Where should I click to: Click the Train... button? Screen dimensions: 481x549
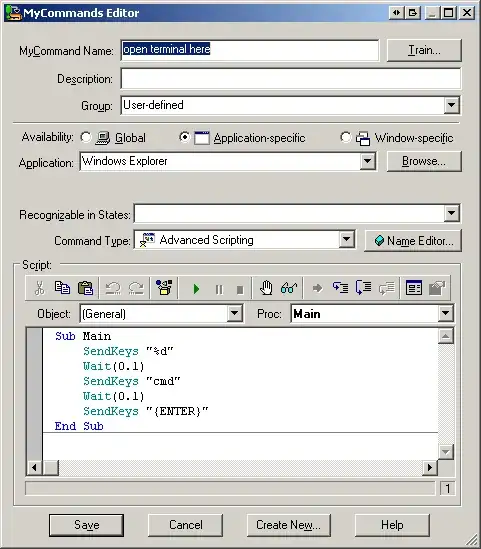point(424,50)
